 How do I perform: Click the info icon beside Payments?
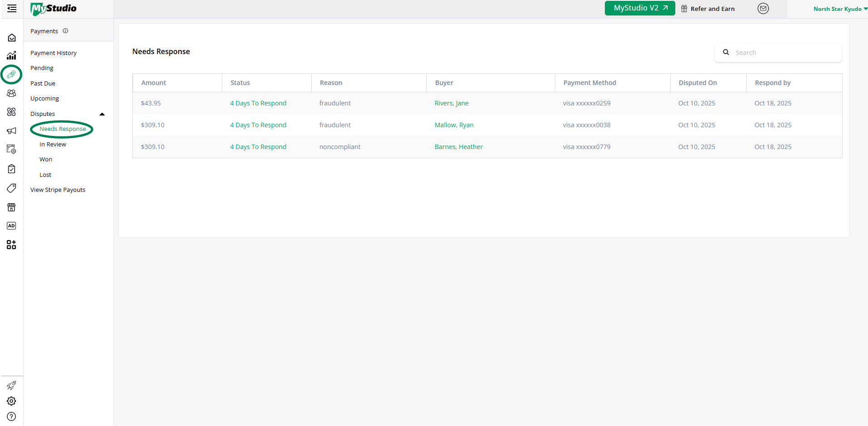[x=65, y=31]
